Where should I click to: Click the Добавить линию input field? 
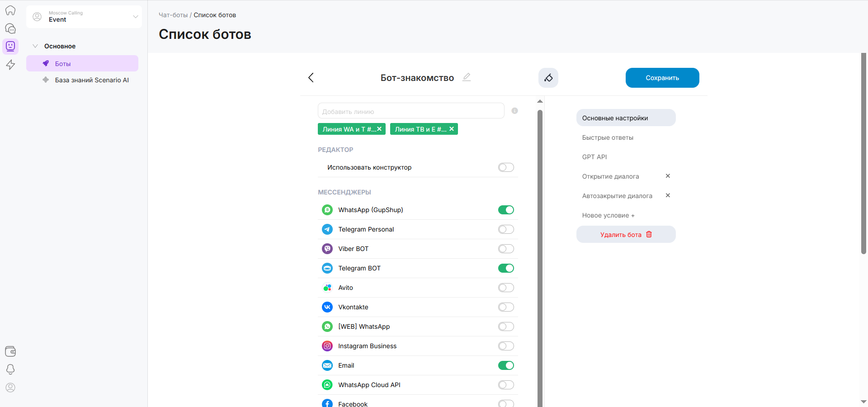(x=410, y=111)
